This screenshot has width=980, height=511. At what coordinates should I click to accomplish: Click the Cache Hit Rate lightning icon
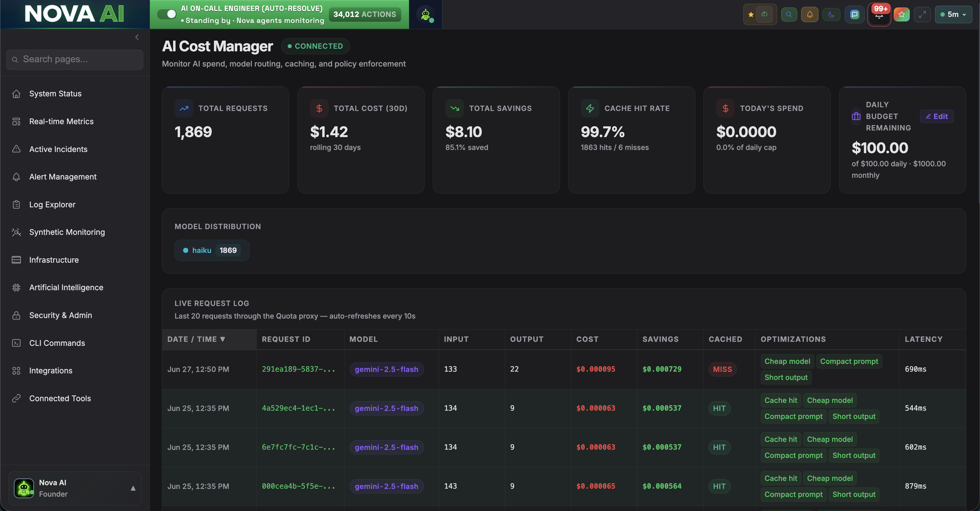coord(590,108)
